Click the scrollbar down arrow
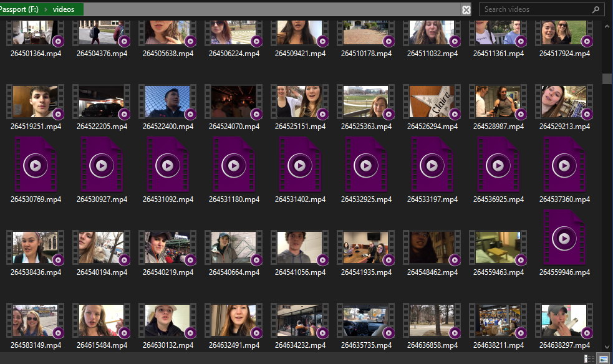The image size is (613, 364). 607,347
